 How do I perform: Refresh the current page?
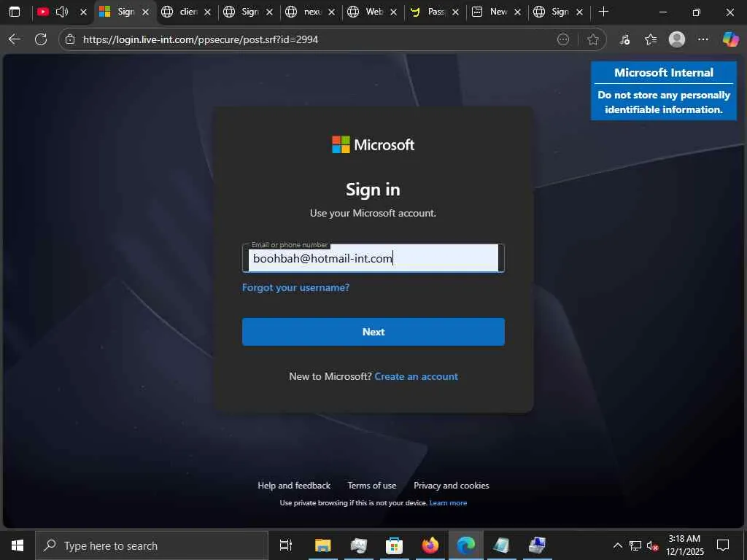point(41,39)
